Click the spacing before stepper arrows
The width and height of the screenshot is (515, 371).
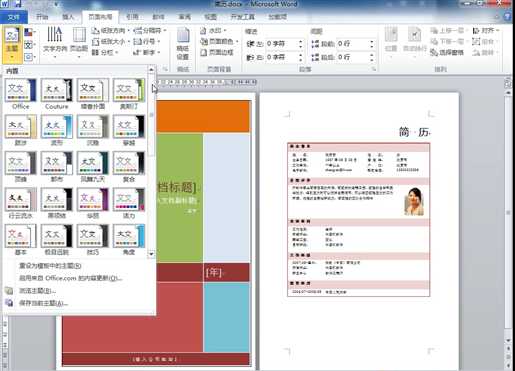point(372,44)
